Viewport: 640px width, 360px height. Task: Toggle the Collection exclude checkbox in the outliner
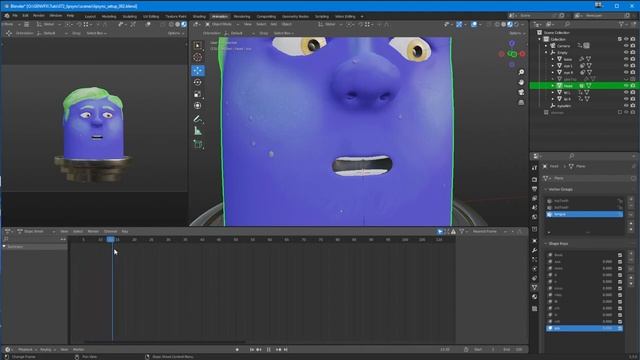coord(620,39)
